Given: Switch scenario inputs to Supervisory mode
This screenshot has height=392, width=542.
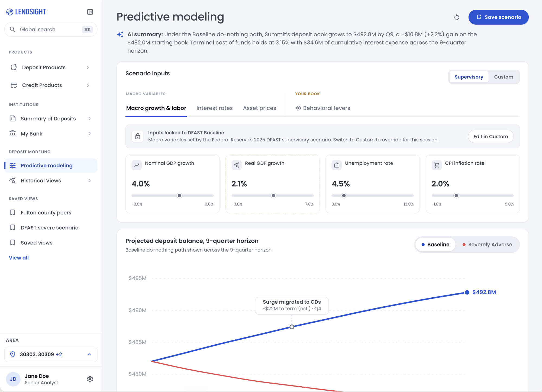Looking at the screenshot, I should coord(469,77).
